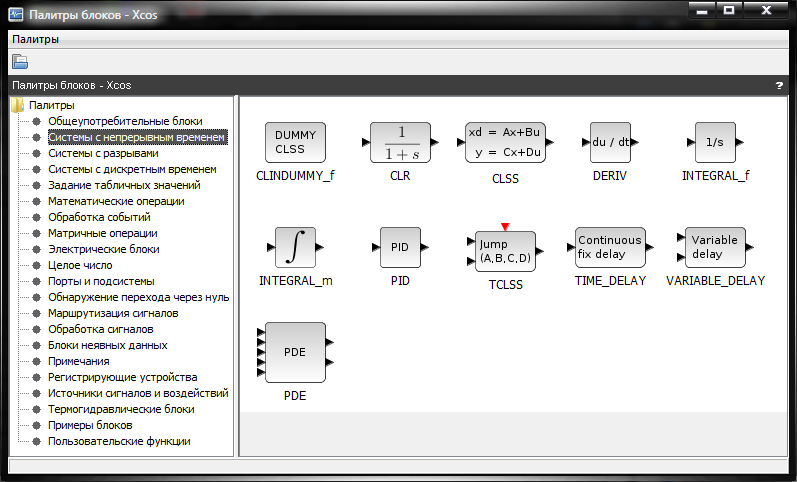Open Регистрирующие устройства palette
This screenshot has height=482, width=797.
[x=122, y=377]
